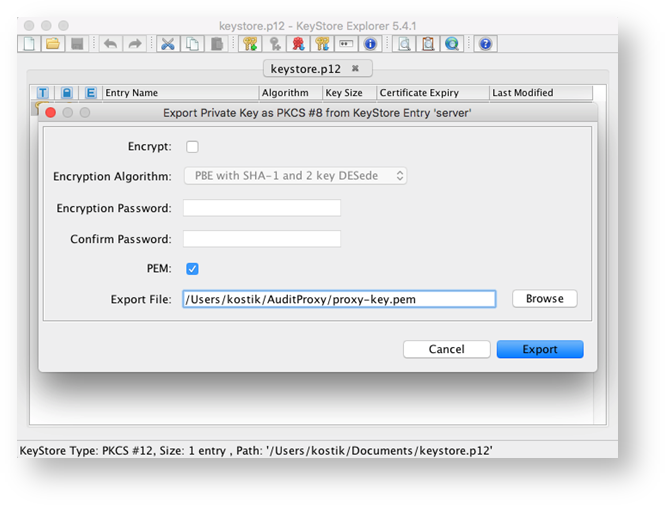Click the Encryption Password field
Screen dimensions: 666x506
coord(262,208)
